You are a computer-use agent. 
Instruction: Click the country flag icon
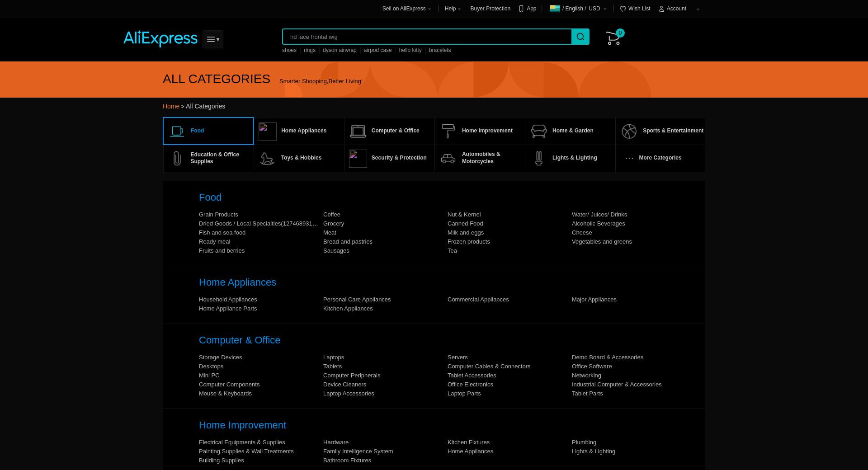click(555, 9)
